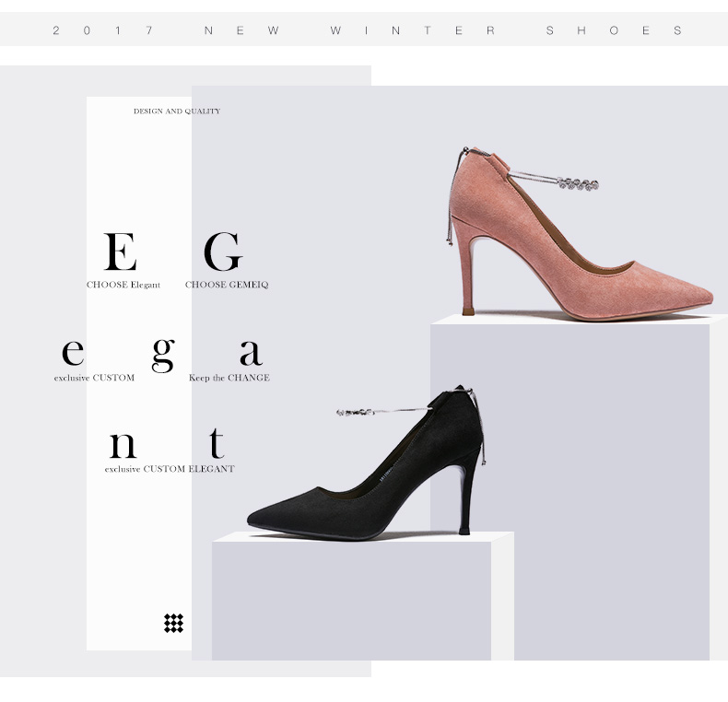Open the 2017 New Winter Shoes banner
Viewport: 728px width, 702px height.
(364, 30)
